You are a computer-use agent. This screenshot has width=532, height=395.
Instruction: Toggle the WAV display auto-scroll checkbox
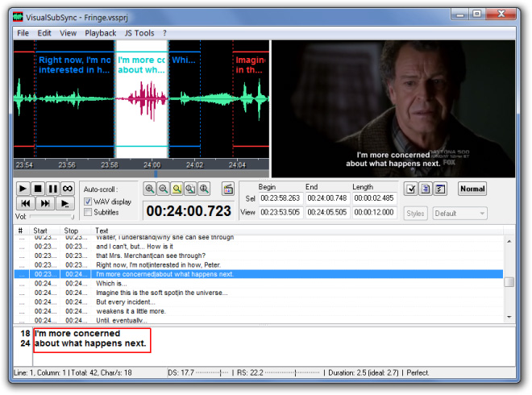[x=88, y=202]
